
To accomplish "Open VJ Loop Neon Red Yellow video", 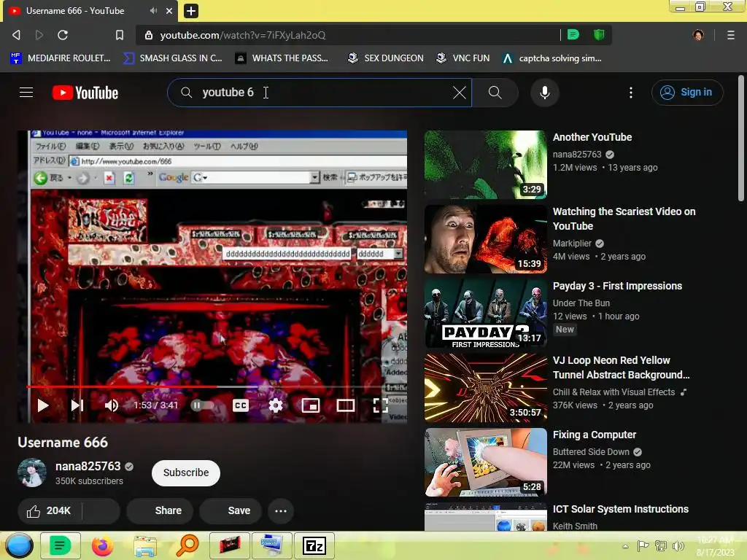I will 621,367.
